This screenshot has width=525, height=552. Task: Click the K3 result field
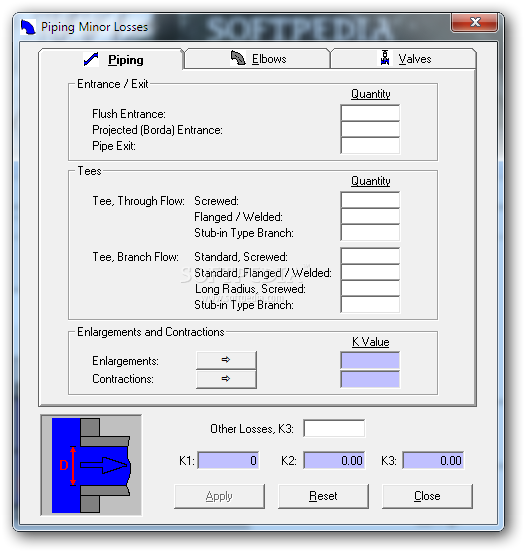click(x=433, y=460)
